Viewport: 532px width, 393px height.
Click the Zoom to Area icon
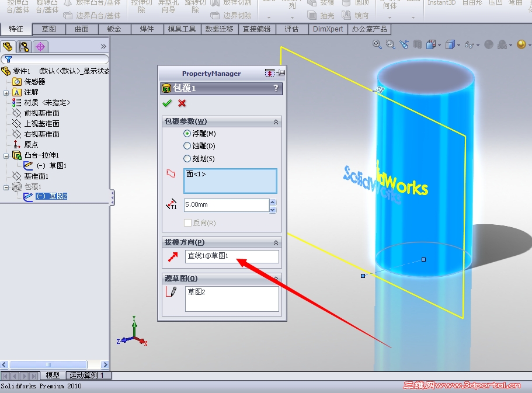391,44
